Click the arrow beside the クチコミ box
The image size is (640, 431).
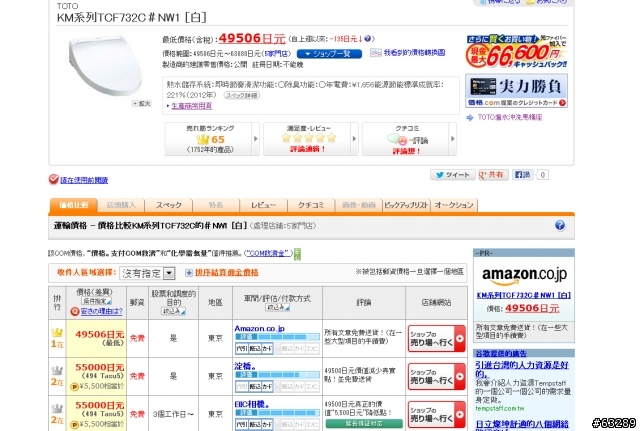453,139
